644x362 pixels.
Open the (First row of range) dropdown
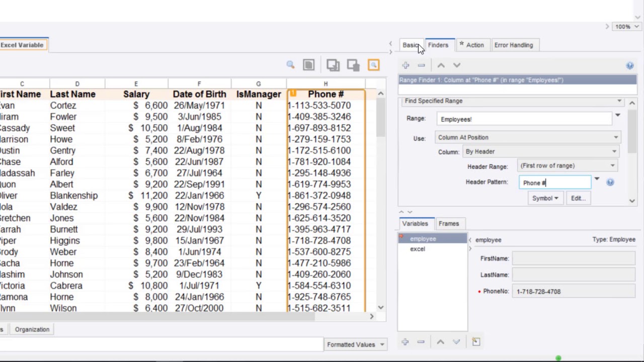pyautogui.click(x=568, y=165)
